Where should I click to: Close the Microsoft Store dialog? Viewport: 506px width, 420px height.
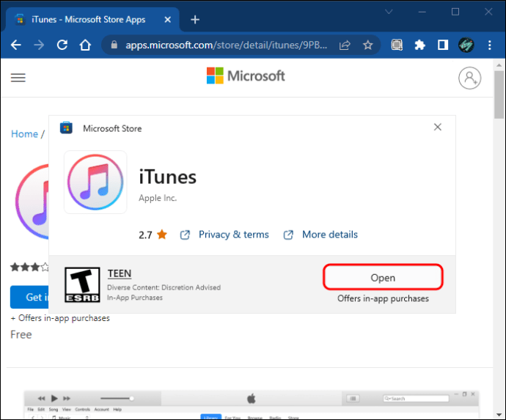(x=437, y=127)
